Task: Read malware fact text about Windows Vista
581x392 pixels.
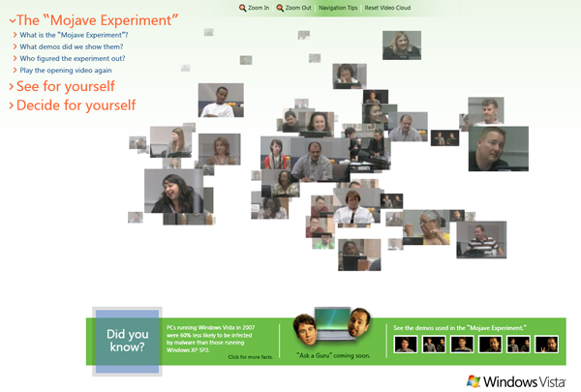Action: pyautogui.click(x=210, y=339)
